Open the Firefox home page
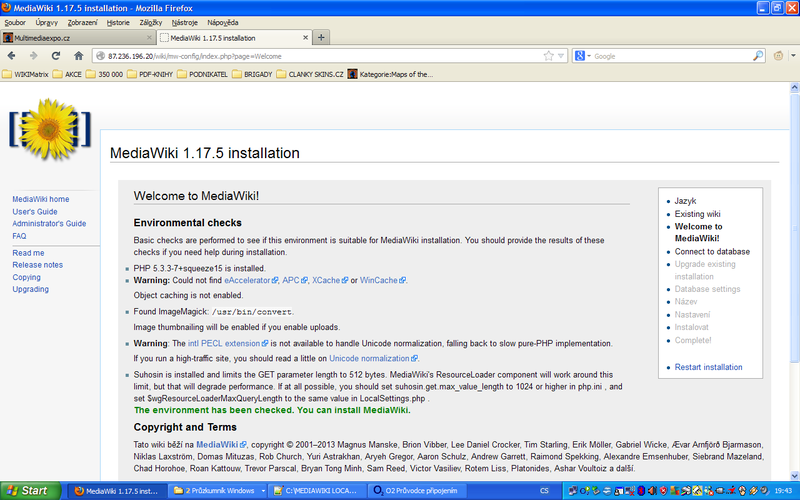Screen dimensions: 800x500 point(78,56)
